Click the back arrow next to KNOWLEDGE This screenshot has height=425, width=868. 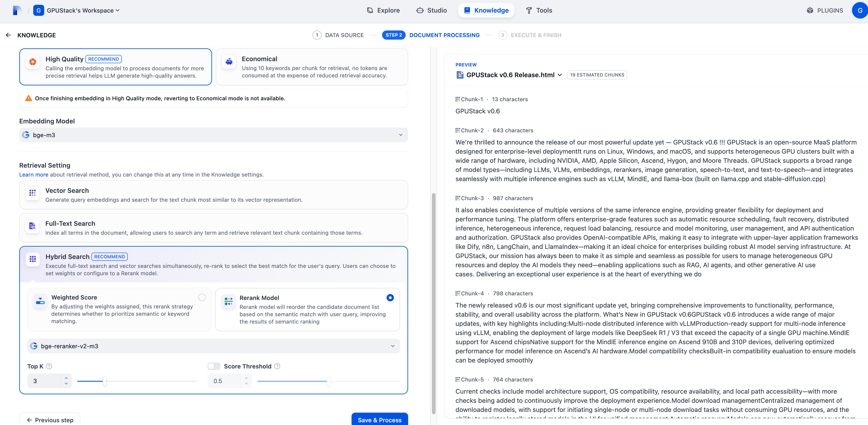(8, 35)
